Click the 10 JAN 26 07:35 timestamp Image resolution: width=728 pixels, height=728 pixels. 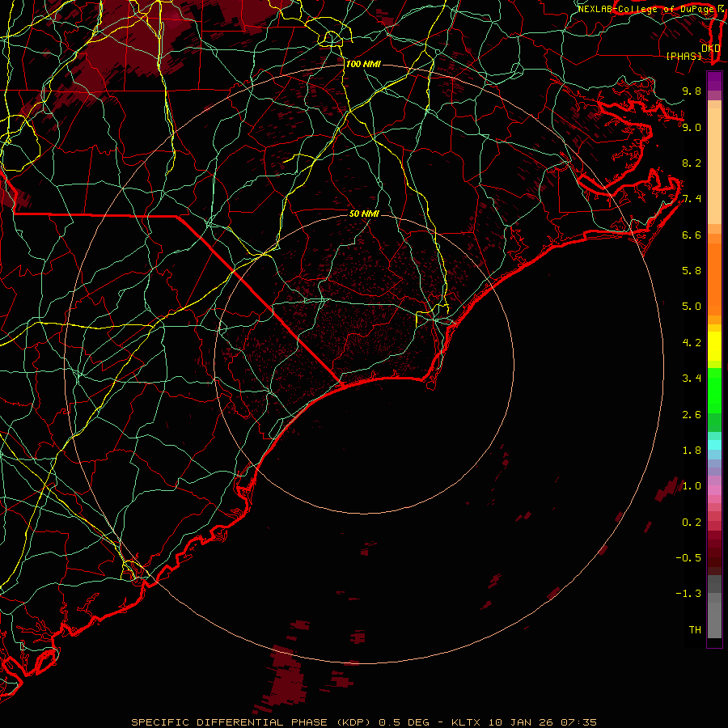click(542, 722)
